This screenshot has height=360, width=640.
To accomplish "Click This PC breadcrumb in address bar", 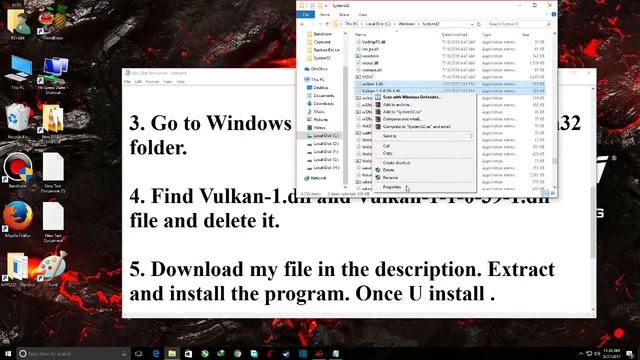I will pos(351,24).
